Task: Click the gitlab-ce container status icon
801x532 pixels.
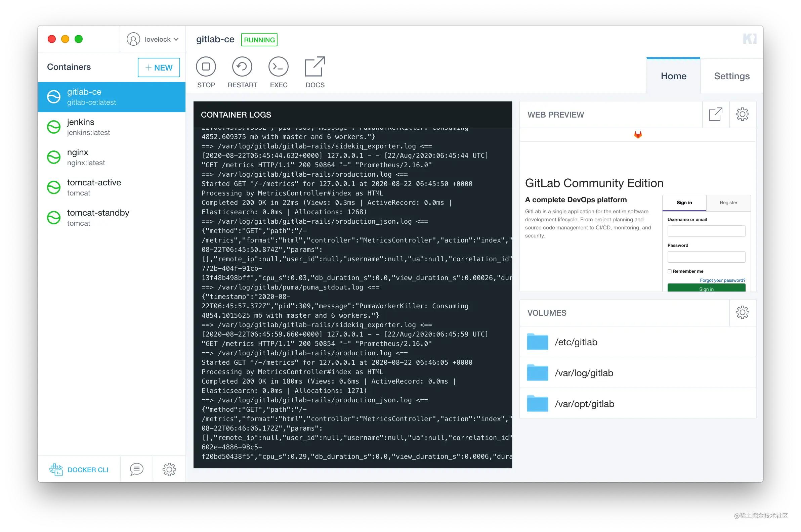Action: (54, 97)
